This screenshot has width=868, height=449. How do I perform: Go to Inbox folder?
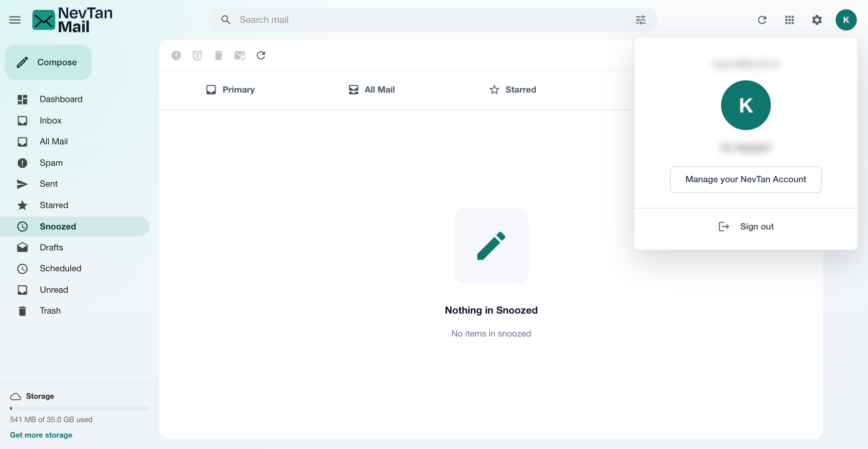click(75, 120)
